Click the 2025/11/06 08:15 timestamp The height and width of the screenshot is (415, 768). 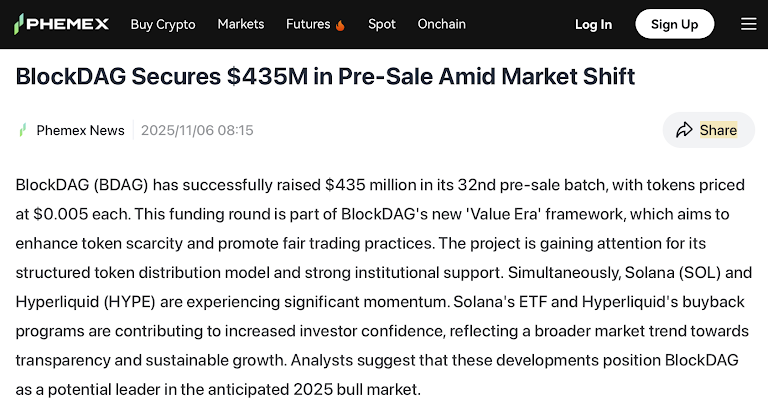(197, 130)
